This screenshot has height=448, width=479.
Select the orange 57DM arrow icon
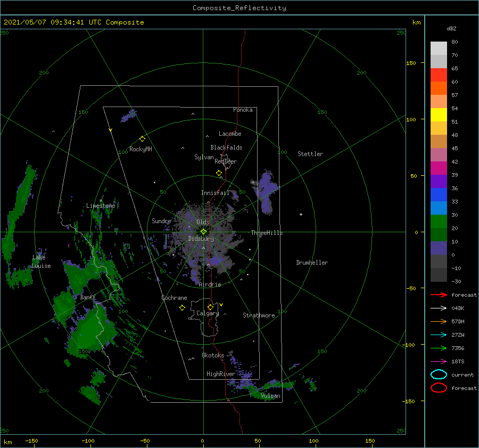pyautogui.click(x=439, y=321)
